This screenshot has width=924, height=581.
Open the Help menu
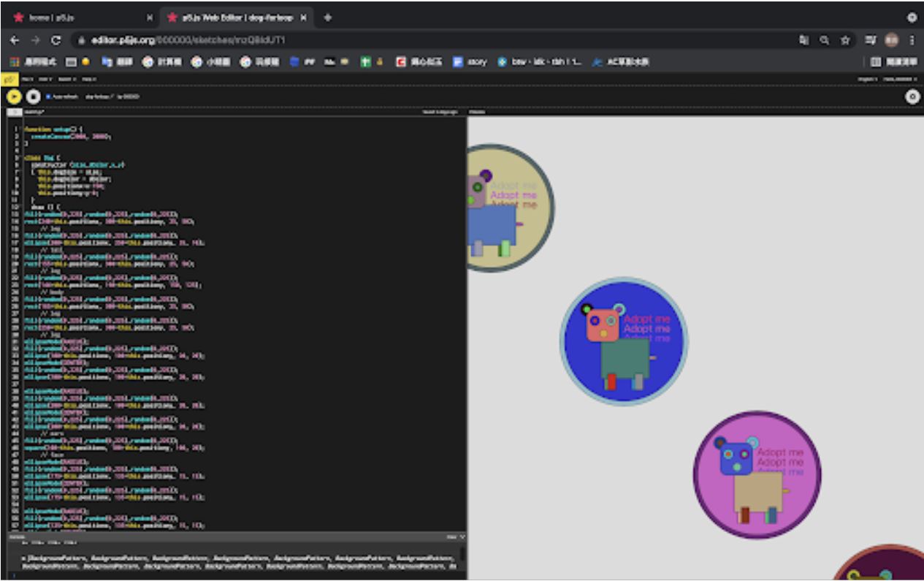[88, 79]
